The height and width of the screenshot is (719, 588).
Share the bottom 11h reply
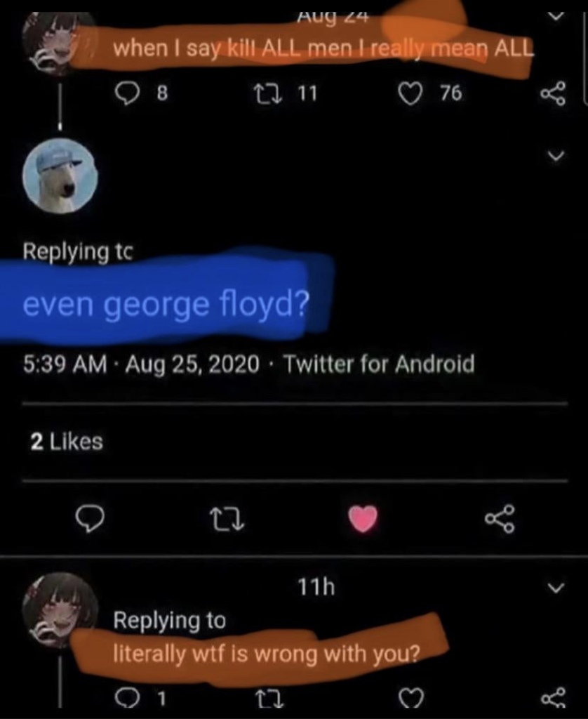552,699
